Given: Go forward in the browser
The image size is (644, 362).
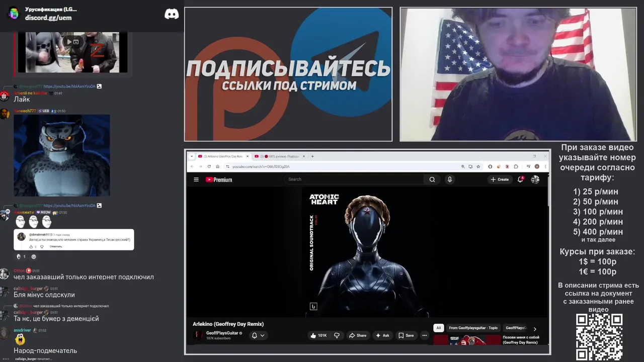Looking at the screenshot, I should tap(200, 166).
